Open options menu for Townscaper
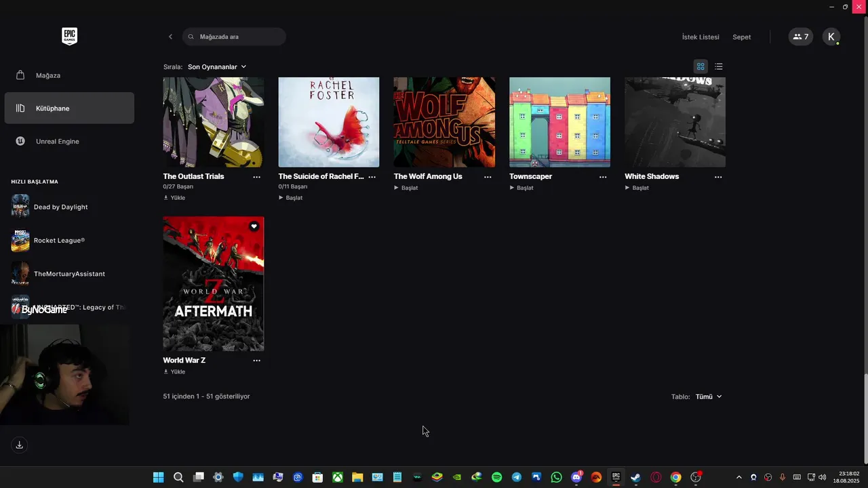868x488 pixels. pyautogui.click(x=603, y=177)
